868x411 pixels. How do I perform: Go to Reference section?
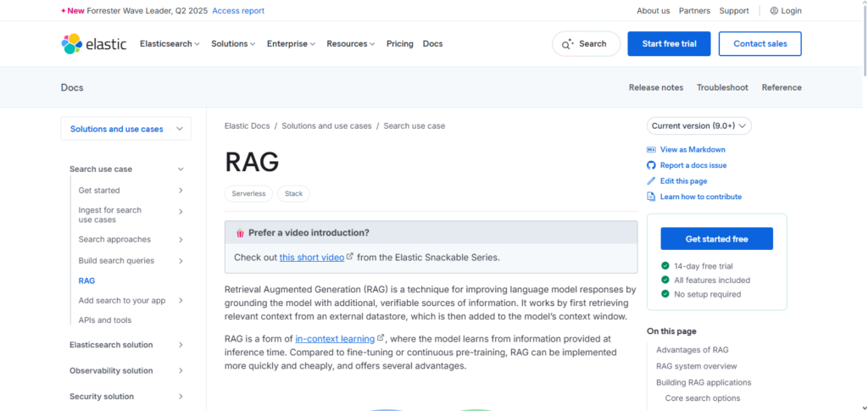pyautogui.click(x=782, y=87)
